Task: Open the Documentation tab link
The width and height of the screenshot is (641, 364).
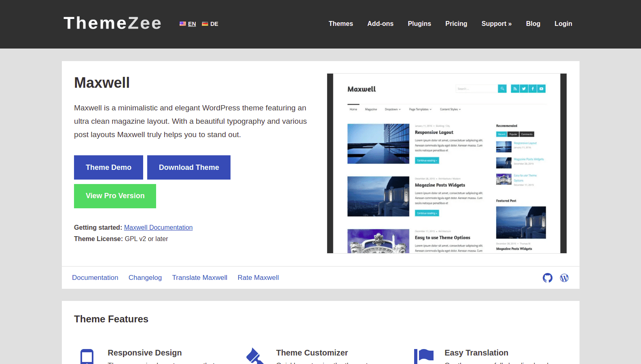Action: point(95,278)
